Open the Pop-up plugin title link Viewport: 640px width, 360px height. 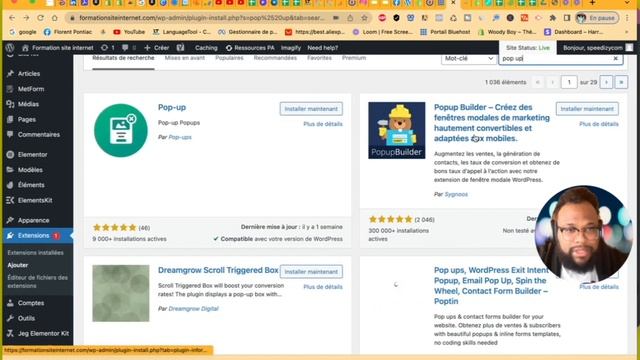click(172, 107)
